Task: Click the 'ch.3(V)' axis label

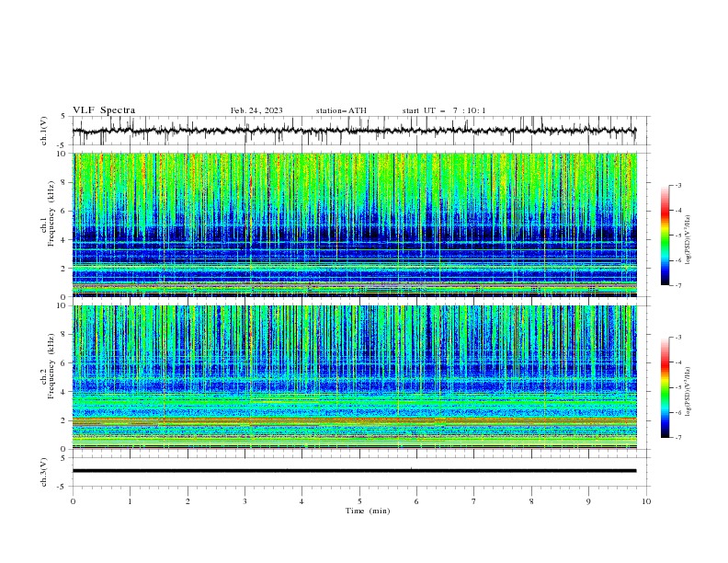Action: coord(44,472)
